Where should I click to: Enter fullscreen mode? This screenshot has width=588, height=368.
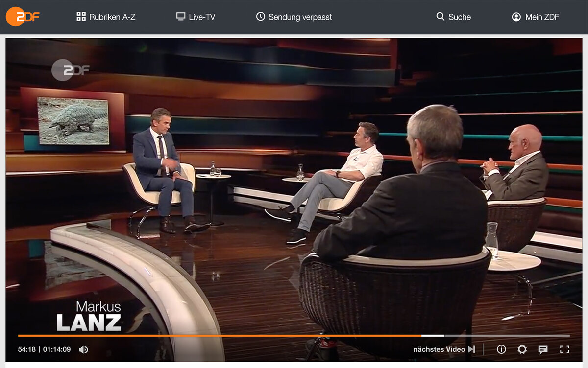click(x=564, y=349)
